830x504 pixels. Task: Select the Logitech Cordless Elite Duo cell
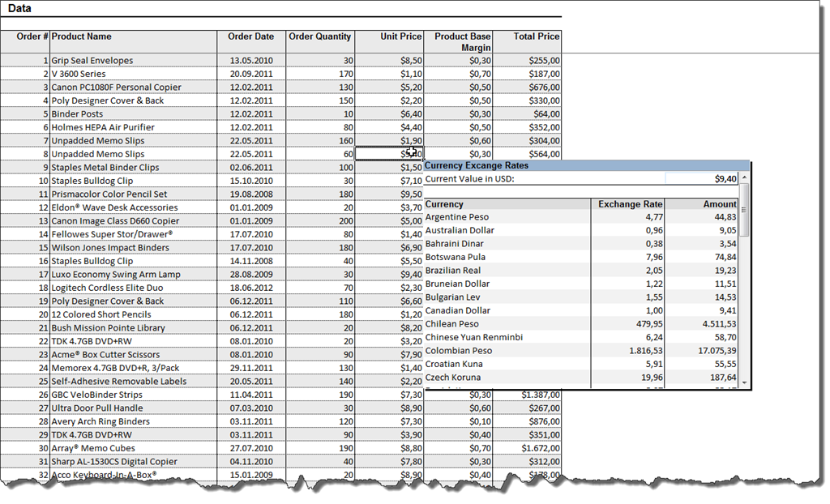[134, 288]
